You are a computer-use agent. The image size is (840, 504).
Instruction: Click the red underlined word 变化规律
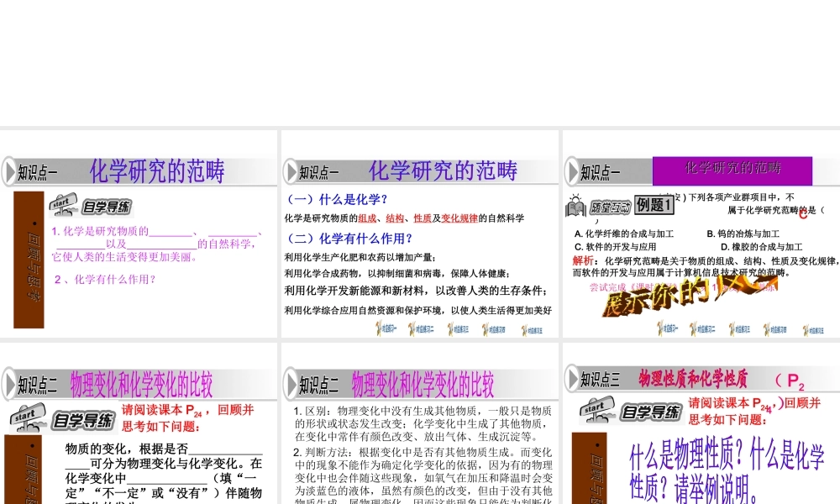pos(459,218)
